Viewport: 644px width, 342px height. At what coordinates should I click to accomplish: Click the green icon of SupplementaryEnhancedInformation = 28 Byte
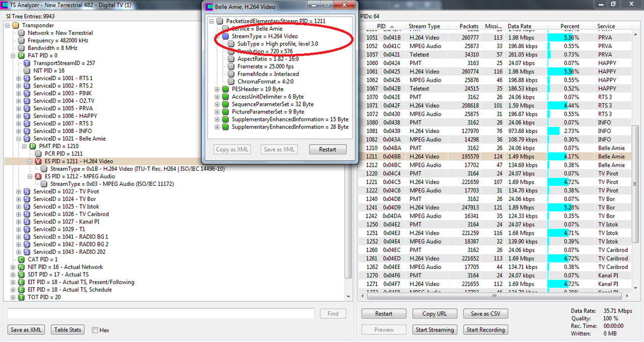pyautogui.click(x=225, y=127)
